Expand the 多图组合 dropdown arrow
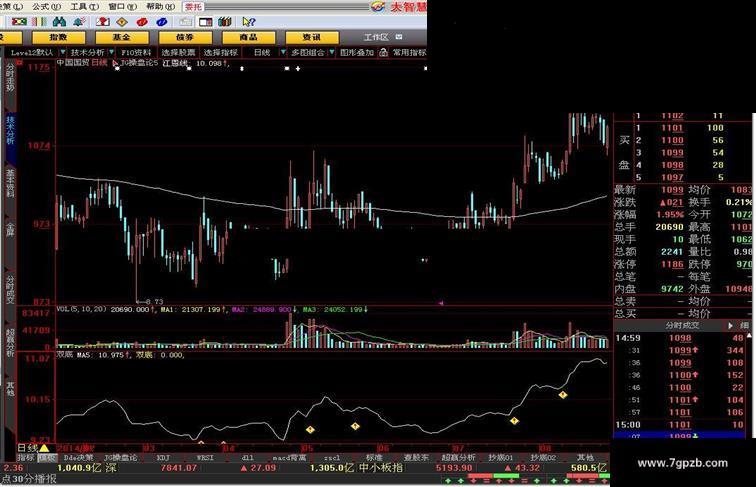 (x=332, y=52)
